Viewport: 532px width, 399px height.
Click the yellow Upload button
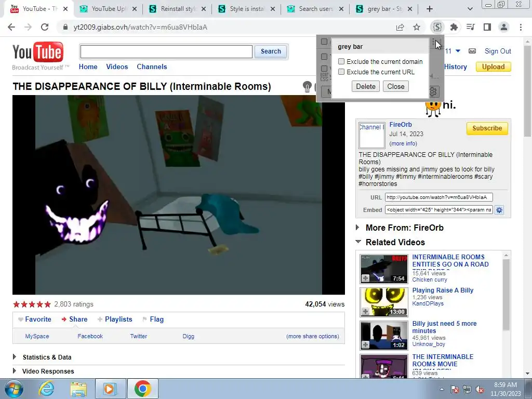(x=493, y=67)
